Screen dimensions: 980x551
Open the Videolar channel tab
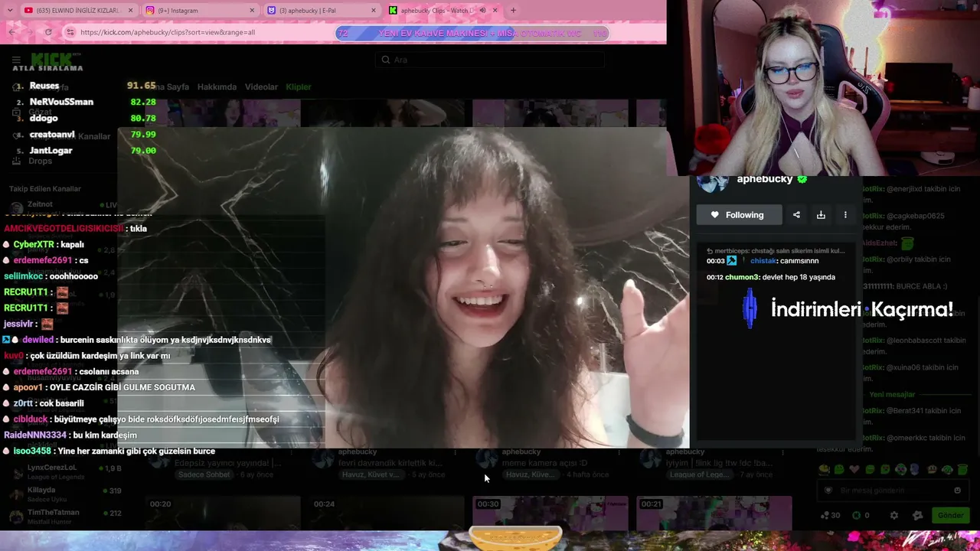[261, 87]
